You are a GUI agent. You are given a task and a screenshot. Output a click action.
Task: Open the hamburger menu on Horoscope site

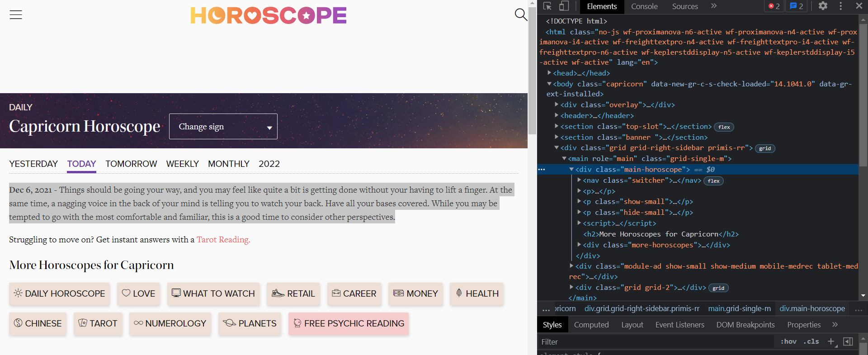(x=16, y=14)
